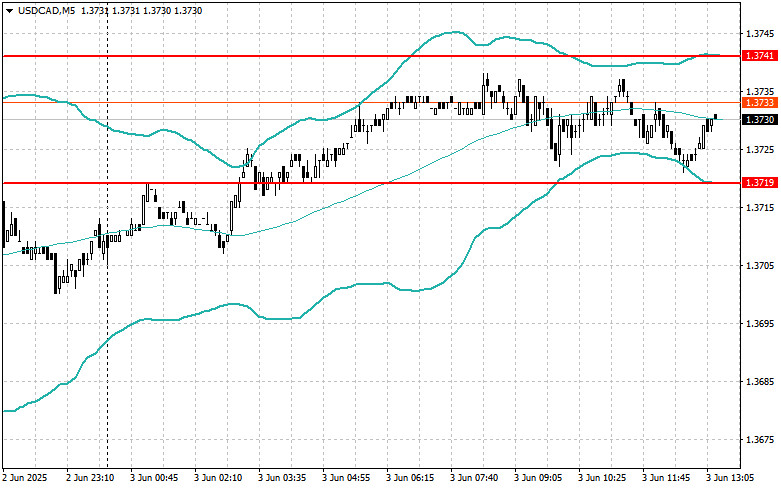The width and height of the screenshot is (781, 489).
Task: Select the 1.3705 price axis label
Action: click(x=760, y=266)
